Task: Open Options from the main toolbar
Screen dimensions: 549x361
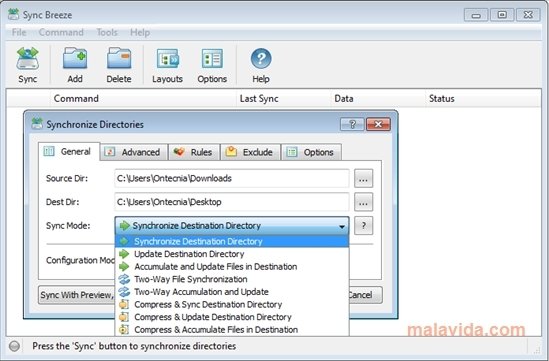Action: [x=212, y=64]
